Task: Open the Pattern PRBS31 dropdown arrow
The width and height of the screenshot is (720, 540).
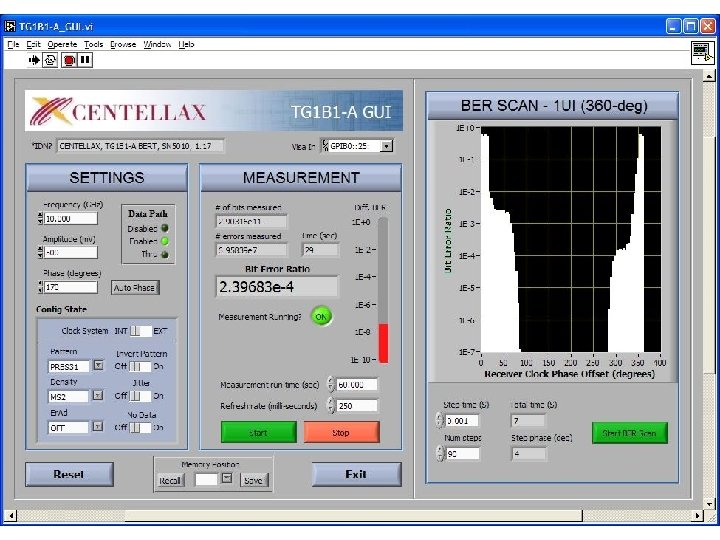Action: 98,366
